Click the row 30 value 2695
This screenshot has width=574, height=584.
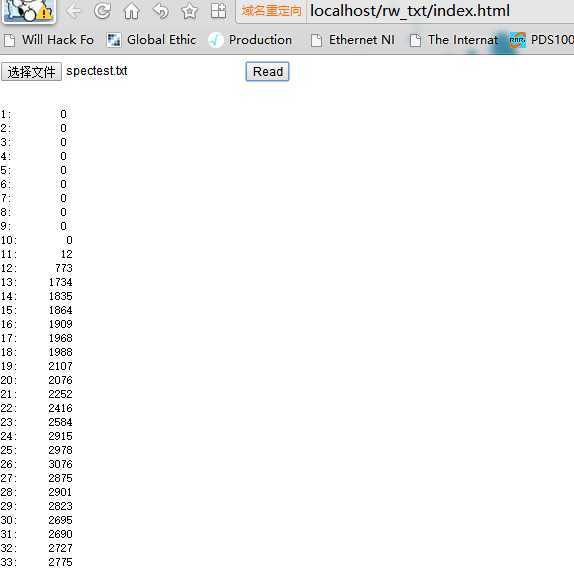tap(60, 520)
